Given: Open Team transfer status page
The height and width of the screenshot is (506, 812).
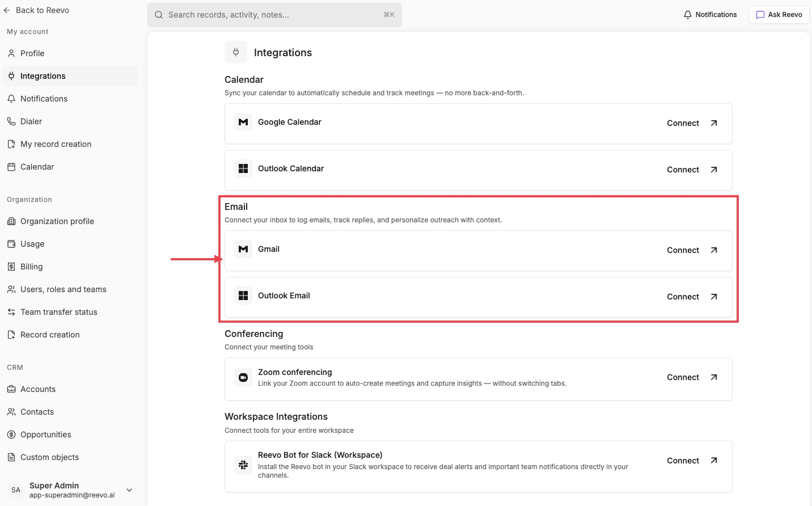Looking at the screenshot, I should 70,312.
